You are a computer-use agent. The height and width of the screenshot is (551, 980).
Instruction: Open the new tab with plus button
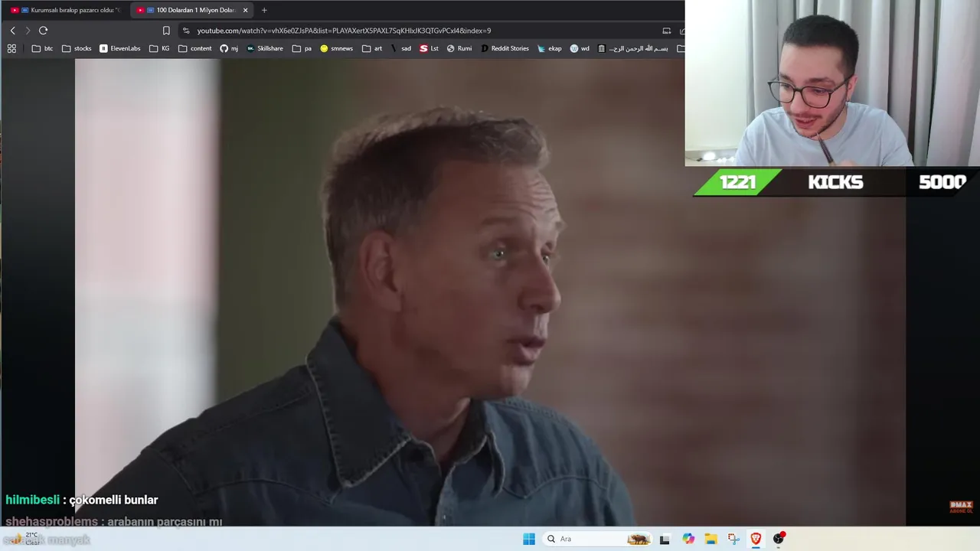(x=264, y=10)
